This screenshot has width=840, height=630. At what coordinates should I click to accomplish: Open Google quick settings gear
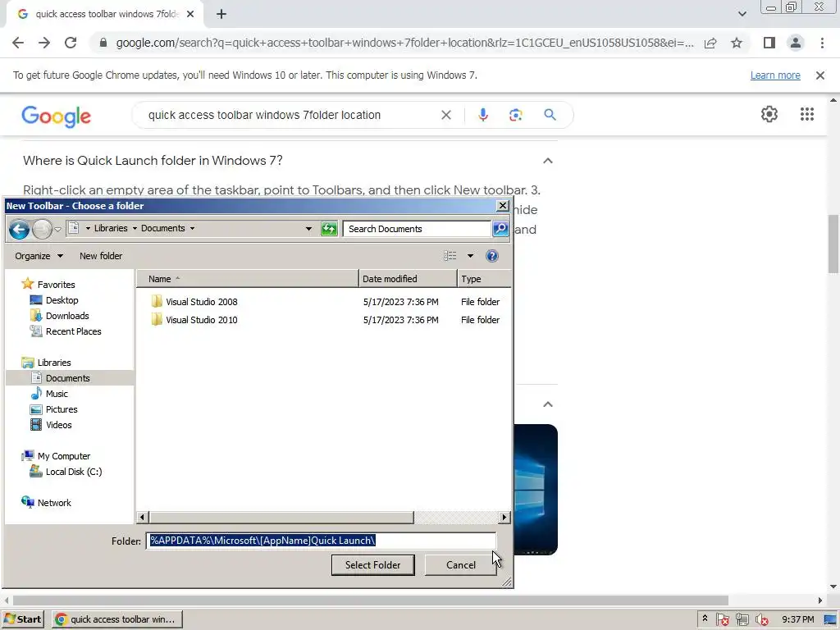tap(769, 114)
